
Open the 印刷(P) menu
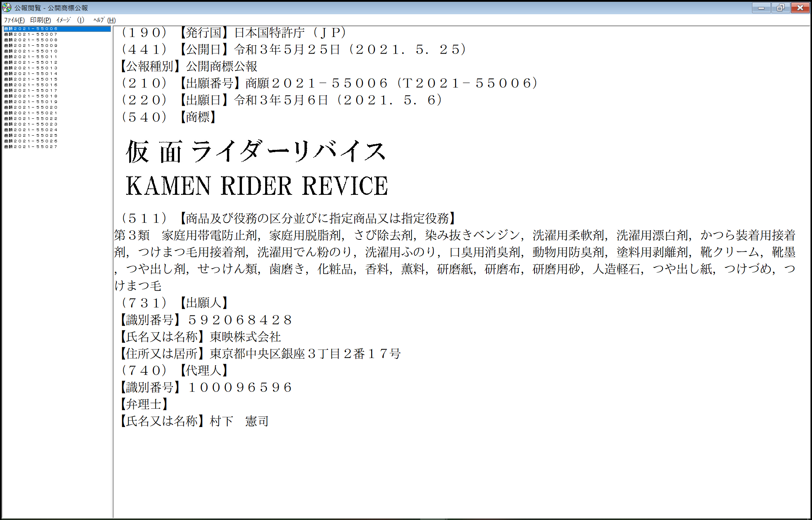40,20
